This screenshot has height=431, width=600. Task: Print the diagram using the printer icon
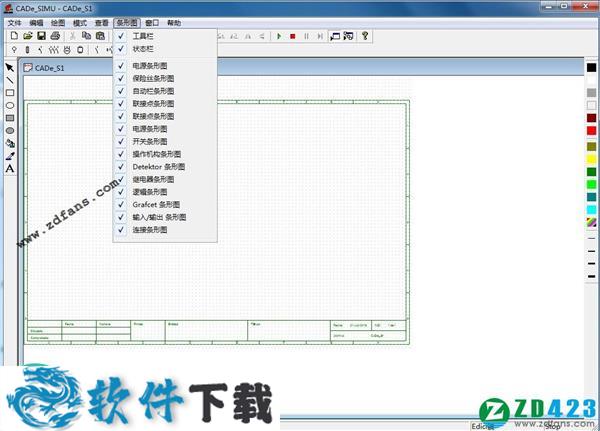point(55,36)
